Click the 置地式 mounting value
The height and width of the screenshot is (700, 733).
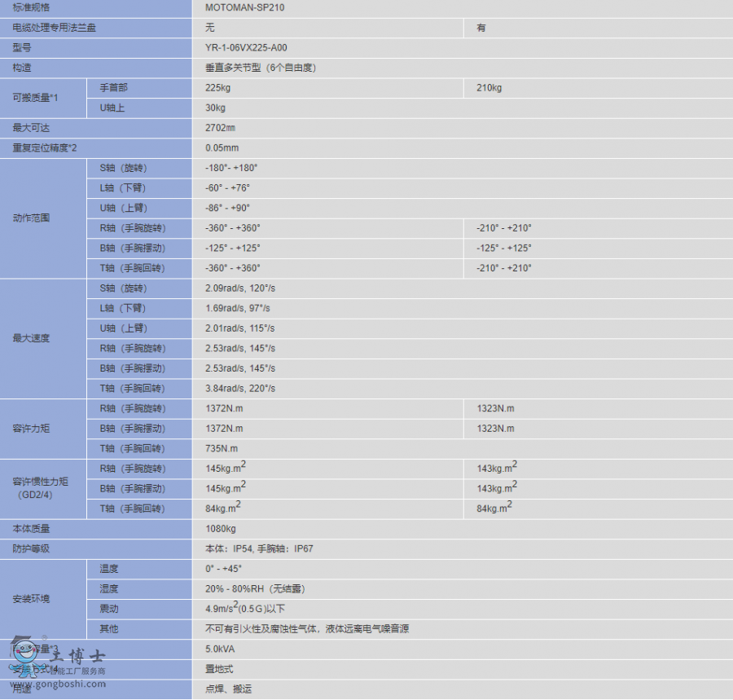click(219, 670)
